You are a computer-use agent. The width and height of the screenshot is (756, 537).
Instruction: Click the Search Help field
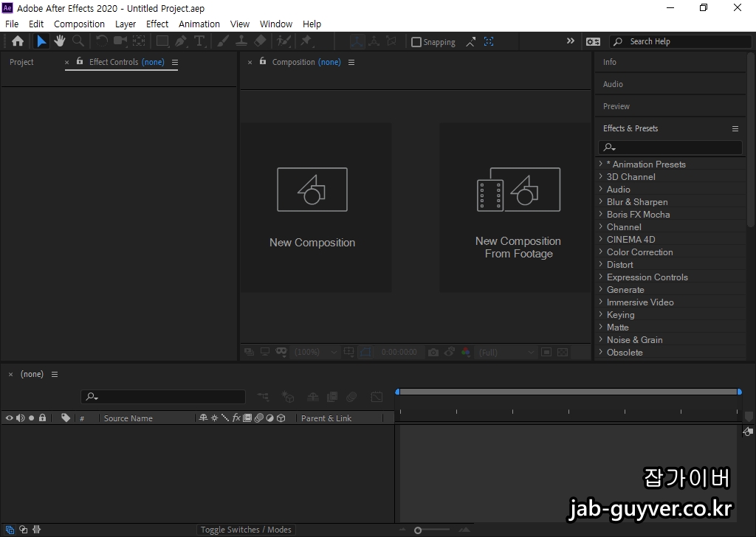681,41
